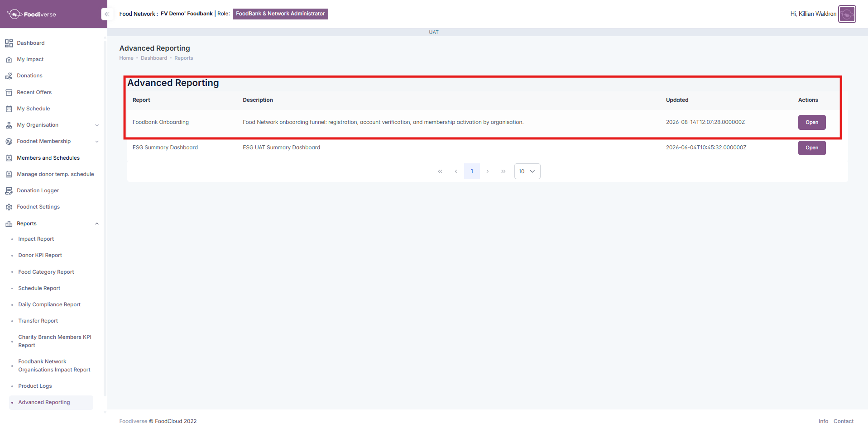
Task: Click the Dashboard grid icon
Action: pos(9,43)
